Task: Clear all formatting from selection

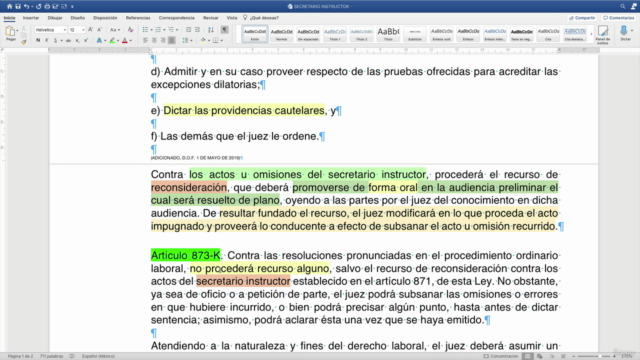Action: click(130, 29)
